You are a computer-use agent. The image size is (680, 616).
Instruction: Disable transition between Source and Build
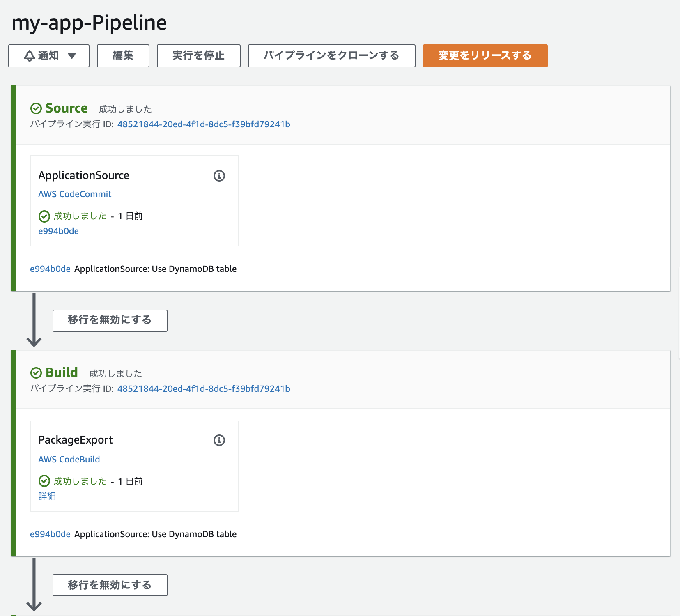110,320
